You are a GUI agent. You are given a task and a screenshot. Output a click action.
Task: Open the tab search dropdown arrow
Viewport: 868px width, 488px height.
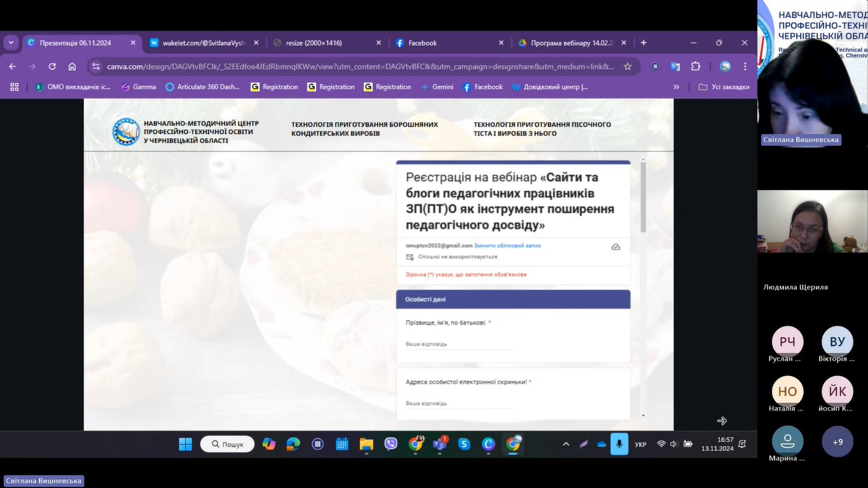click(11, 43)
